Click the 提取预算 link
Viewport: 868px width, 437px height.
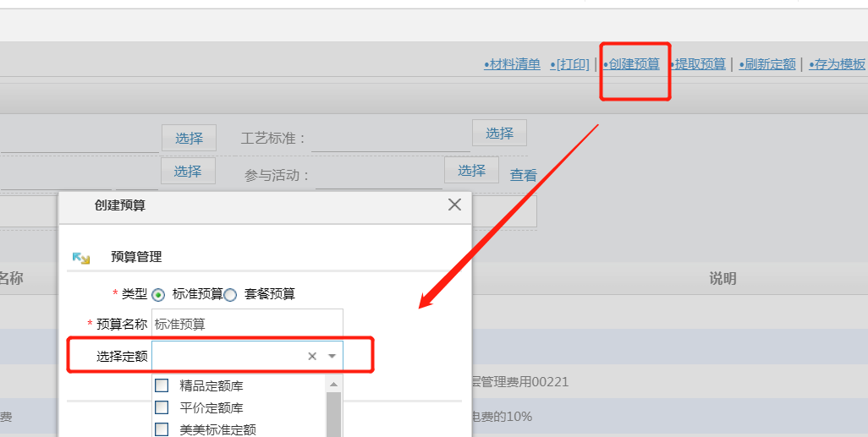pyautogui.click(x=699, y=64)
